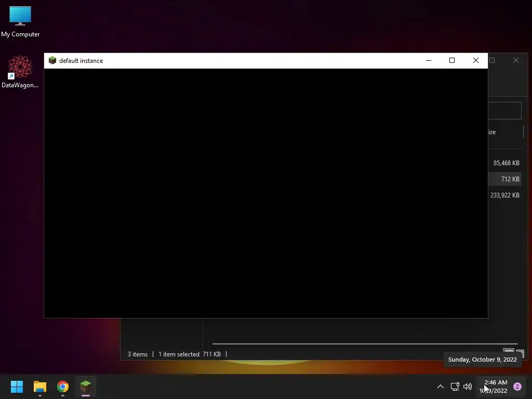
Task: Select the 712 KB file row
Action: pyautogui.click(x=505, y=179)
